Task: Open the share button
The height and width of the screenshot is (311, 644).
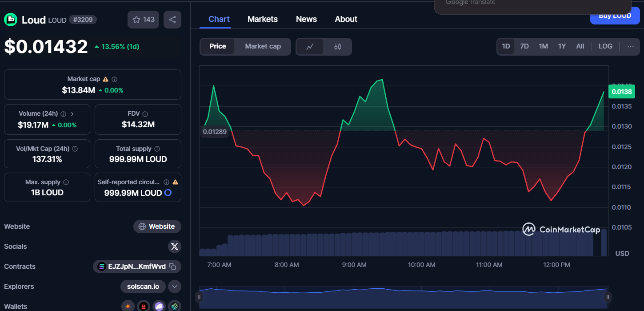Action: (x=172, y=20)
